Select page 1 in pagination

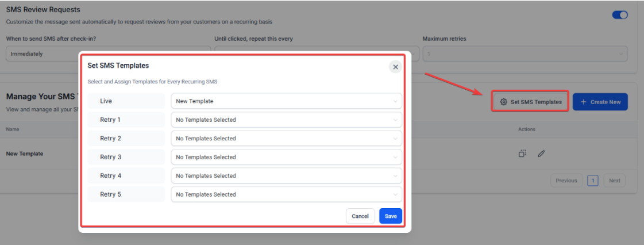pyautogui.click(x=593, y=181)
